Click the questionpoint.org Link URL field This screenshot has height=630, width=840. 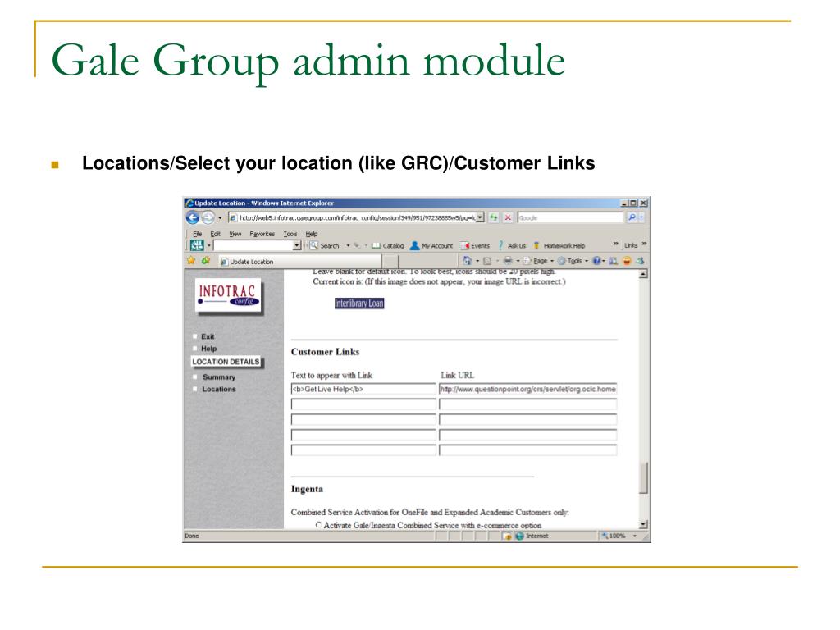527,390
